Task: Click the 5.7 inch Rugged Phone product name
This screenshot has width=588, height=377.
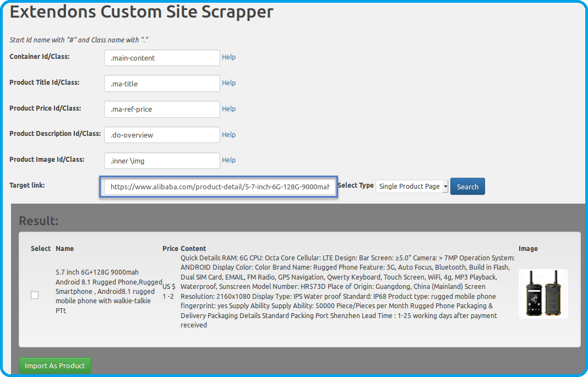Action: click(x=107, y=292)
